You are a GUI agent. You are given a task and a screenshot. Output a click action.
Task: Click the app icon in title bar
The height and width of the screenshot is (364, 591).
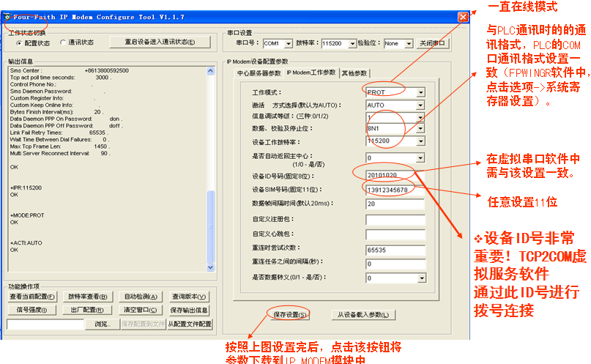[x=7, y=17]
